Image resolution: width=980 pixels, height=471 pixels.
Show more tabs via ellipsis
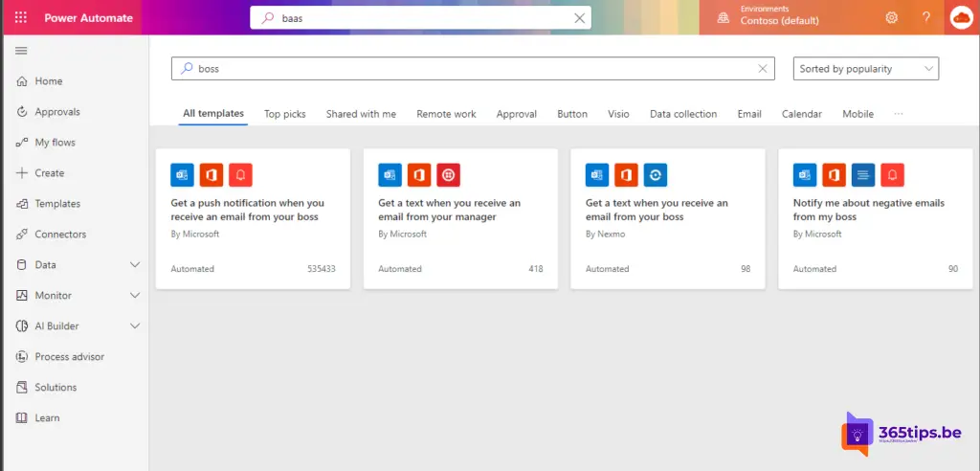tap(898, 114)
